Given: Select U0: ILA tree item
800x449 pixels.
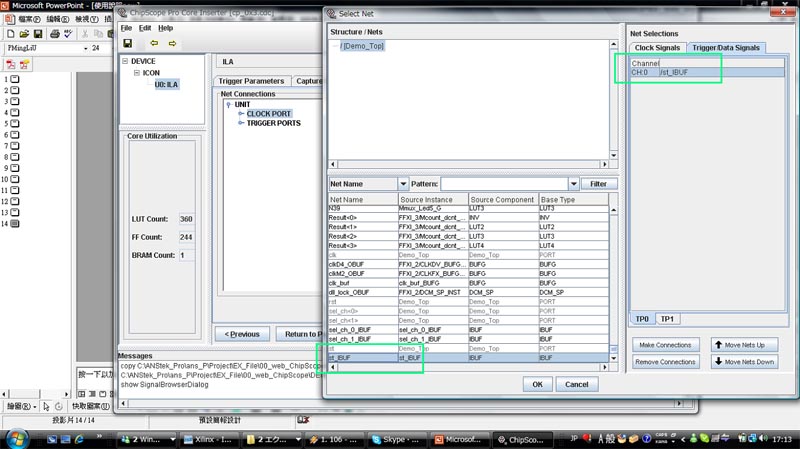Looking at the screenshot, I should click(x=166, y=85).
